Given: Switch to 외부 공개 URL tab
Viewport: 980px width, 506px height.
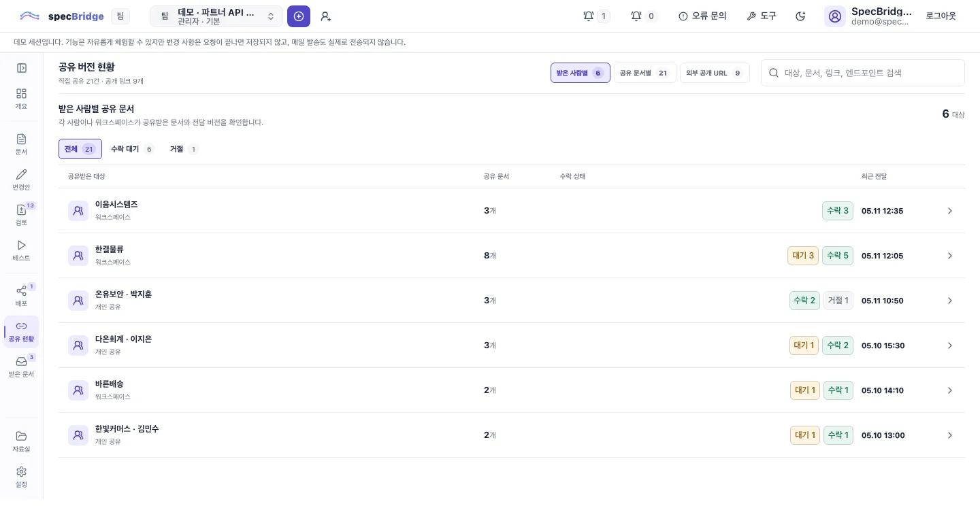Looking at the screenshot, I should pos(715,73).
